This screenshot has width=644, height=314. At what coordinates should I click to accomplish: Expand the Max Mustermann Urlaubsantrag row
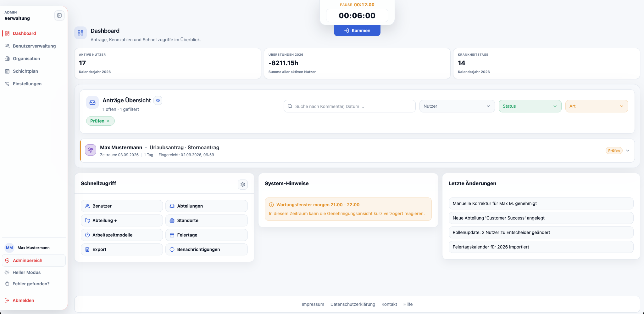tap(628, 151)
